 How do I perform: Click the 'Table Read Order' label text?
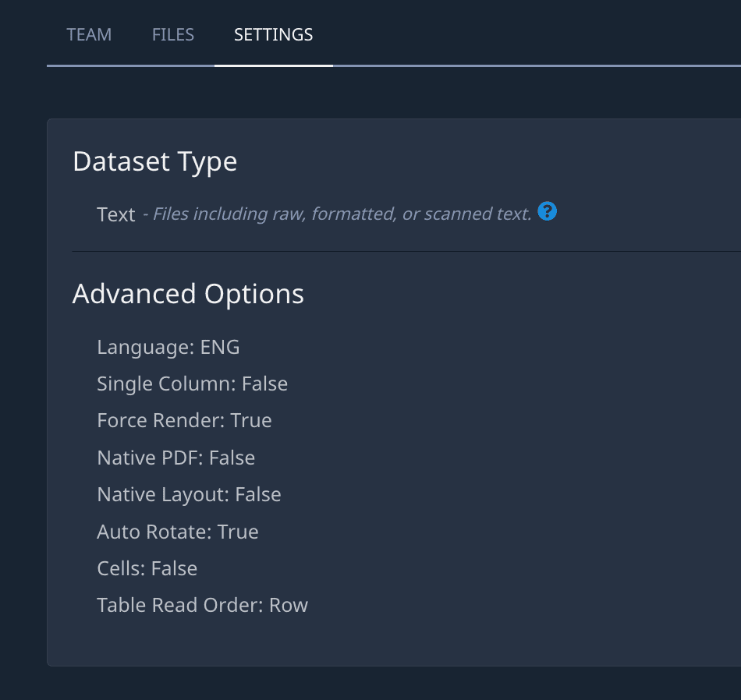[x=180, y=605]
